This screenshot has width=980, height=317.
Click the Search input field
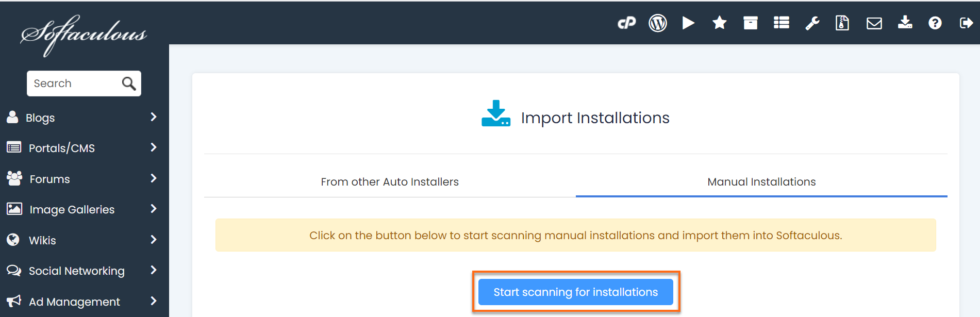75,84
